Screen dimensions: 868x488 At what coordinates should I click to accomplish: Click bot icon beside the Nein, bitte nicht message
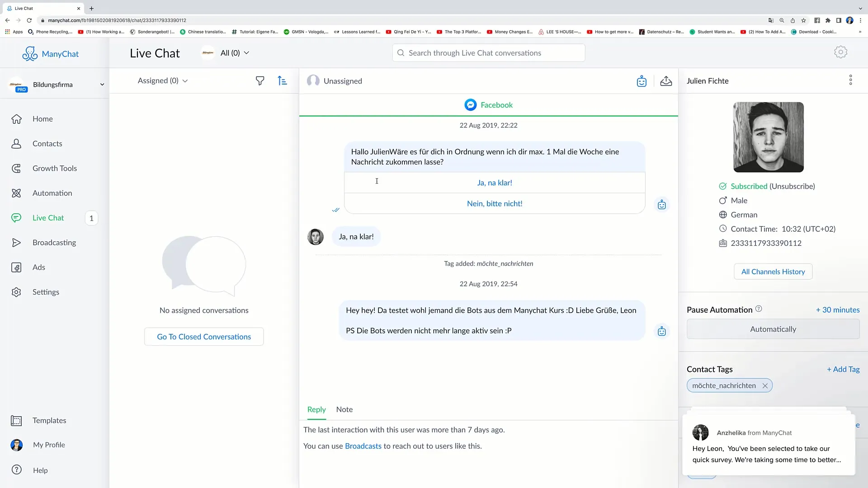pos(662,205)
